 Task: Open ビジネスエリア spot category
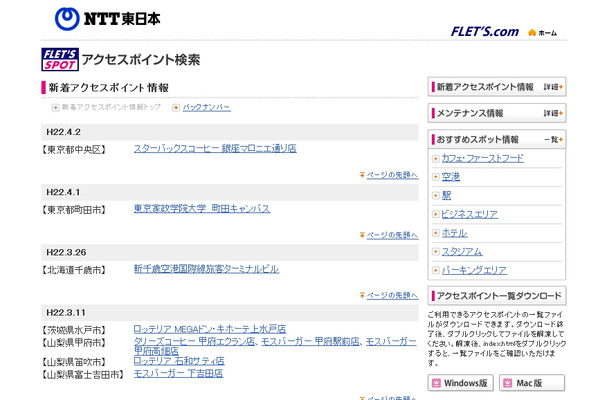[470, 214]
